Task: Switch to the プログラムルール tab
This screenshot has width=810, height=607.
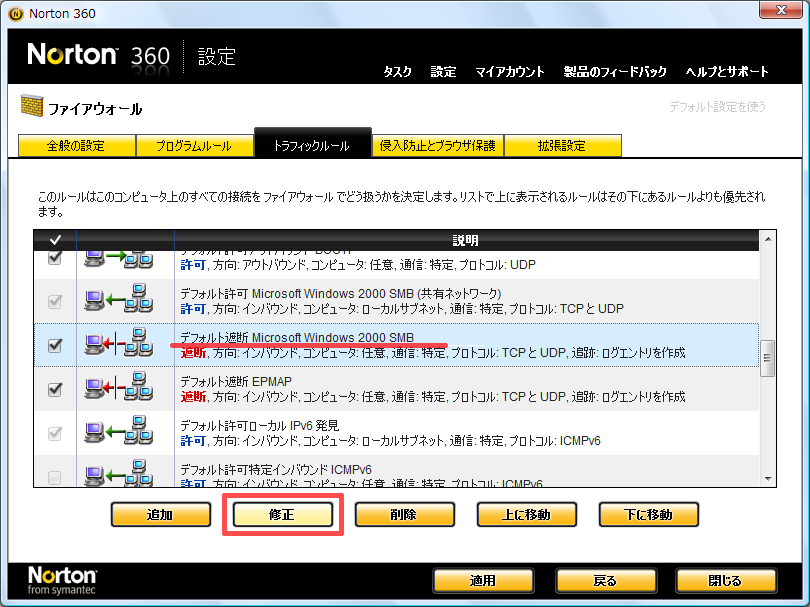Action: pyautogui.click(x=194, y=146)
